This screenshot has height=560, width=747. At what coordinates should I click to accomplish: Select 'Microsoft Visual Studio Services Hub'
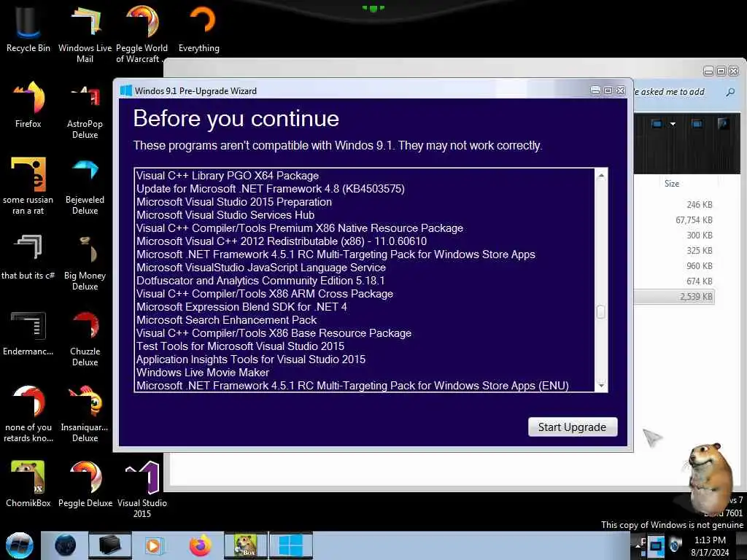point(225,215)
